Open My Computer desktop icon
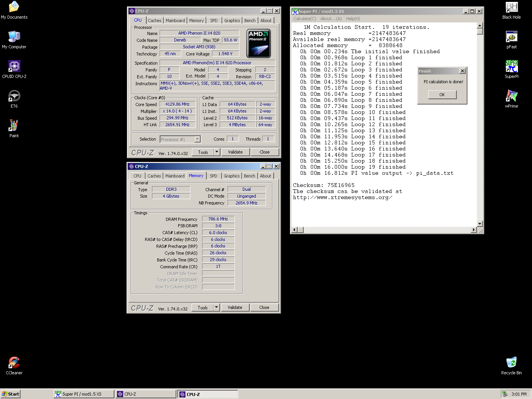532x399 pixels. coord(14,40)
